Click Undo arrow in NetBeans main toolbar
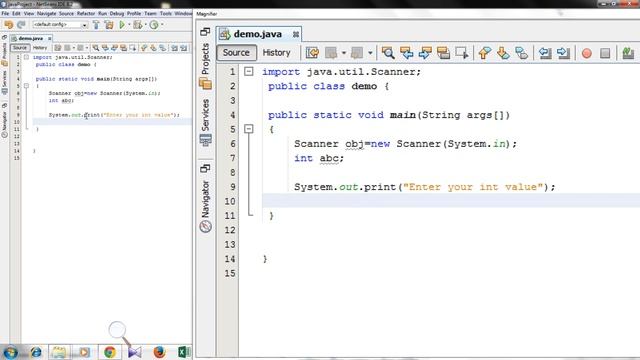Image resolution: width=640 pixels, height=360 pixels. (x=9, y=25)
